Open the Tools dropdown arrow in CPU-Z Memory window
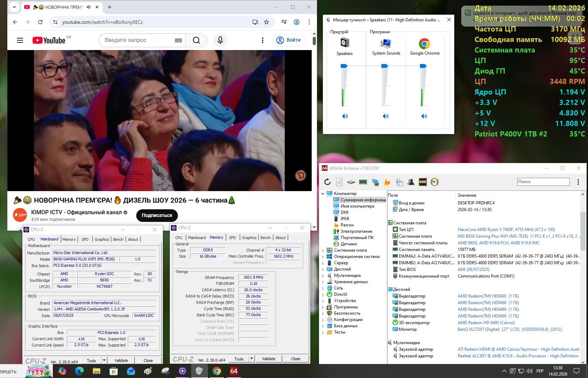This screenshot has height=378, width=588. point(251,359)
